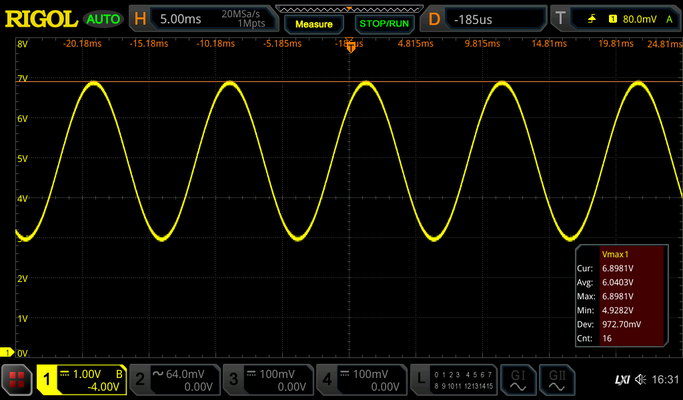This screenshot has height=400, width=683.
Task: Click the Min 4.9282V reading
Action: click(618, 310)
